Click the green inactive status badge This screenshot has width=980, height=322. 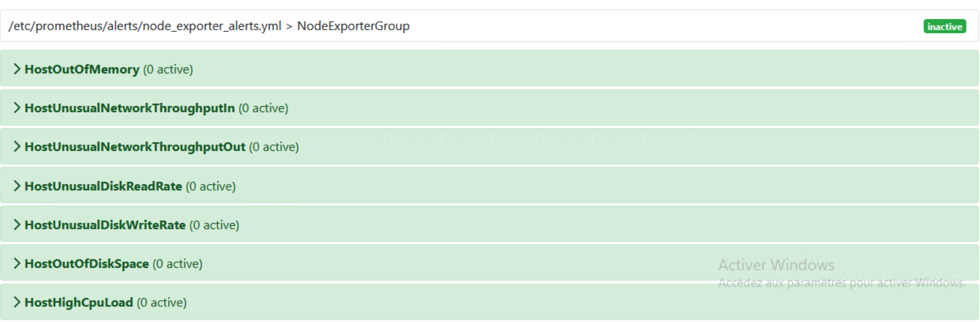coord(944,27)
